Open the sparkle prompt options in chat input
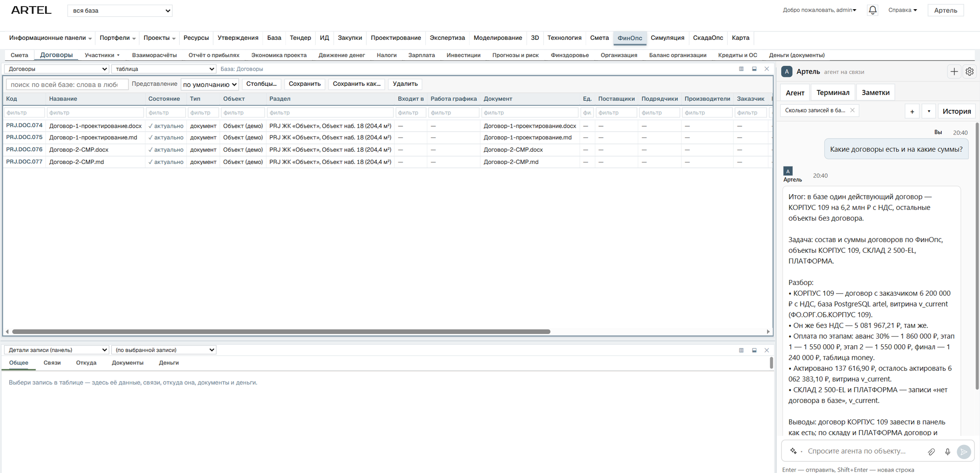980x473 pixels. tap(794, 451)
